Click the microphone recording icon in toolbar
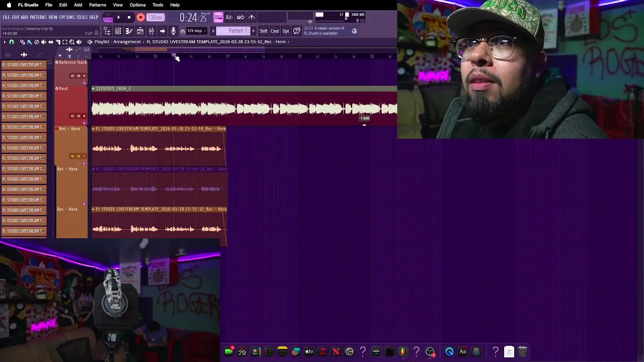Image resolution: width=644 pixels, height=362 pixels. click(x=173, y=31)
